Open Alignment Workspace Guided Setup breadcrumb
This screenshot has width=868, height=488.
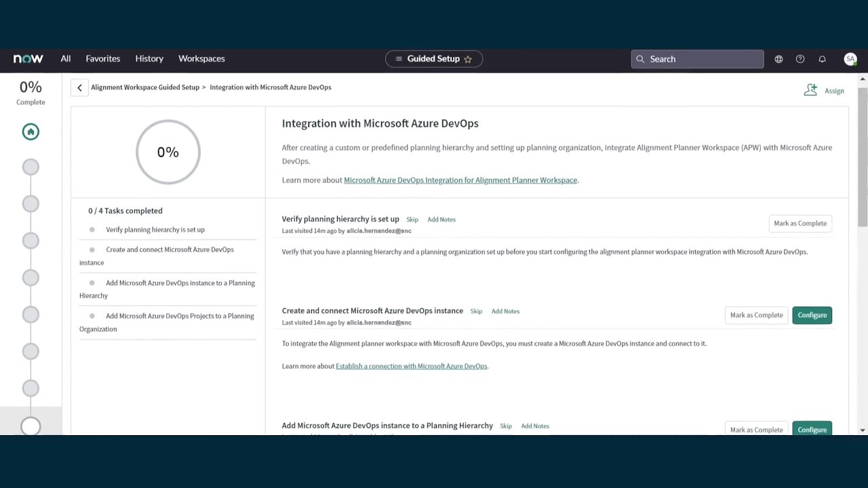(145, 87)
